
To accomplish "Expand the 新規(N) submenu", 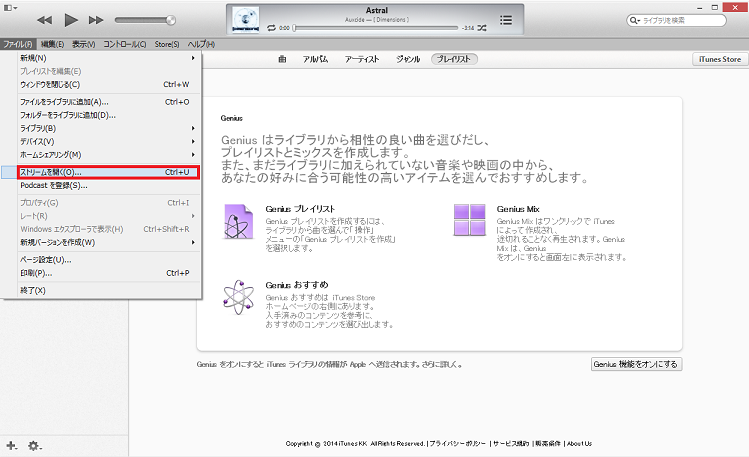I will (108, 58).
